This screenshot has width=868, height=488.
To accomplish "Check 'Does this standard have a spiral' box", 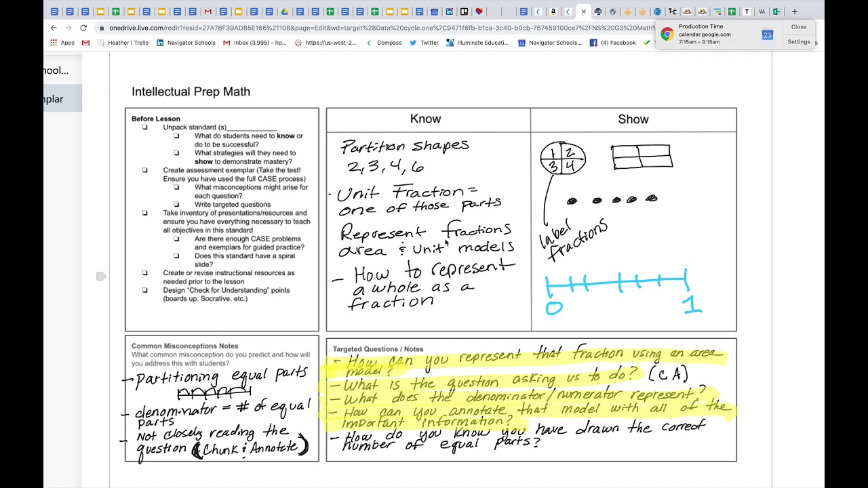I will click(176, 256).
